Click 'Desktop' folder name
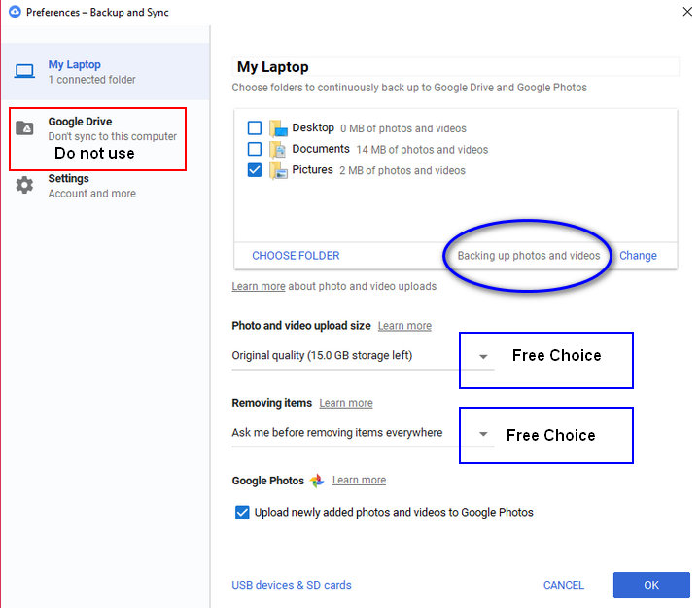The width and height of the screenshot is (700, 608). 313,127
